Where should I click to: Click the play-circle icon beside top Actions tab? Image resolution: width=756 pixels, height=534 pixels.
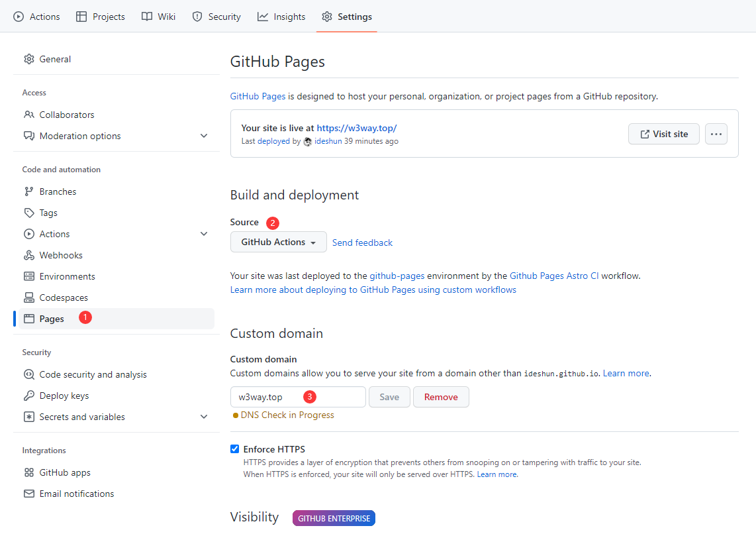pyautogui.click(x=19, y=17)
